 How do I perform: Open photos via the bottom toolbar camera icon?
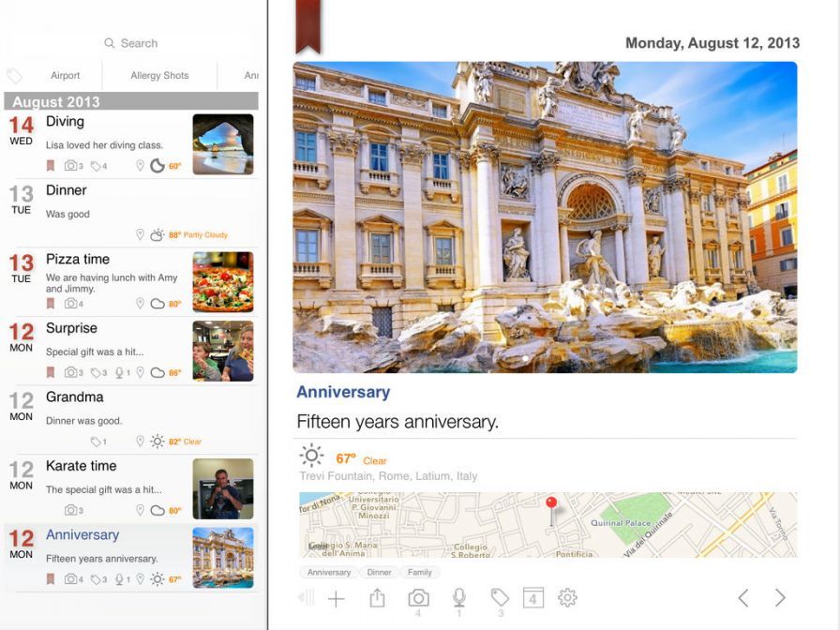click(x=418, y=598)
